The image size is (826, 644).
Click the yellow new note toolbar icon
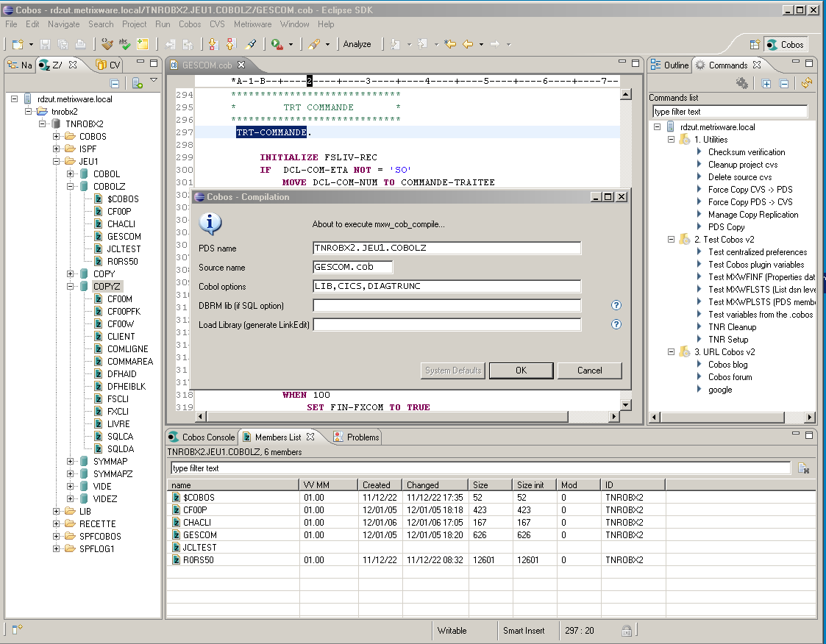[142, 45]
